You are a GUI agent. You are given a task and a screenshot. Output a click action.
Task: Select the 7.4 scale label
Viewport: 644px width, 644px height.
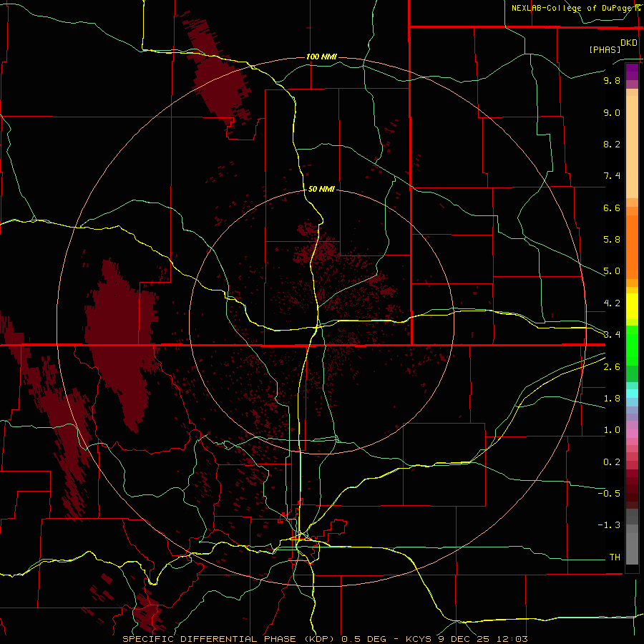pyautogui.click(x=612, y=176)
